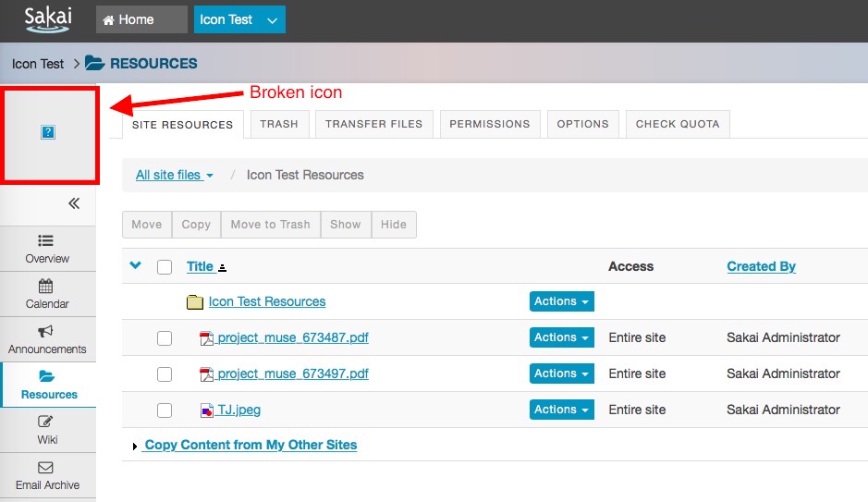Expand Copy Content from My Other Sites triangle
868x502 pixels.
[x=135, y=447]
